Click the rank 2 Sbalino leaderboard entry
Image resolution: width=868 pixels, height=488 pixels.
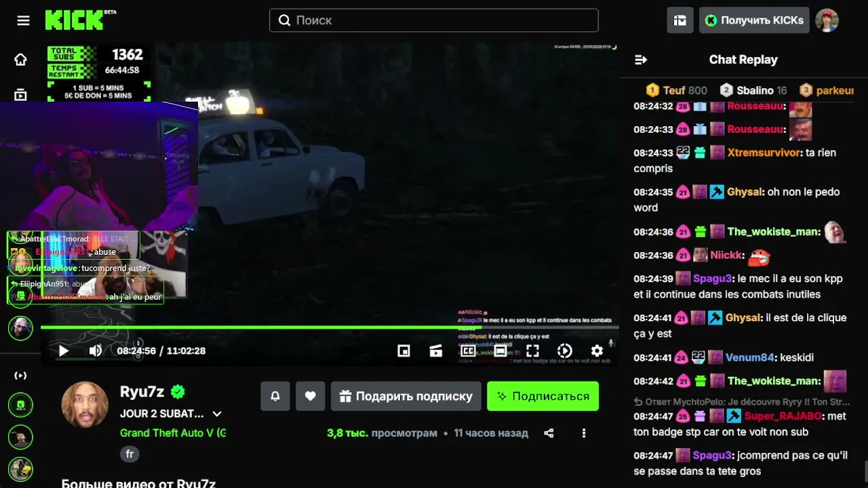click(x=753, y=90)
